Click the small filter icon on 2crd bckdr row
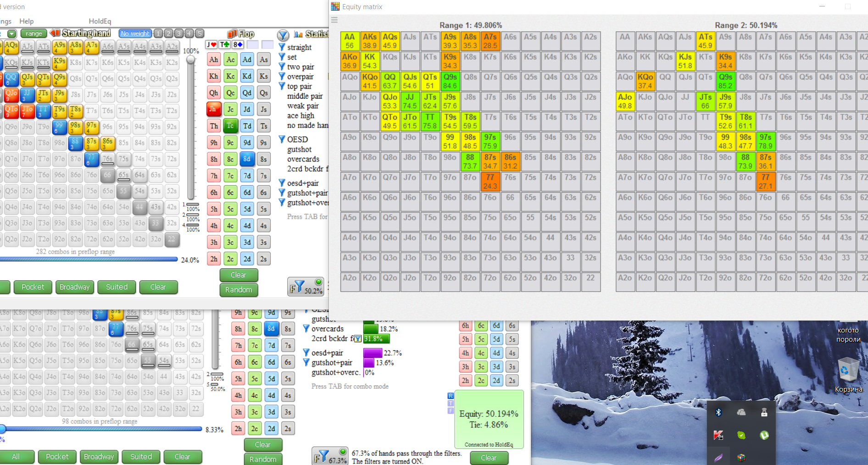This screenshot has width=868, height=465. point(358,339)
